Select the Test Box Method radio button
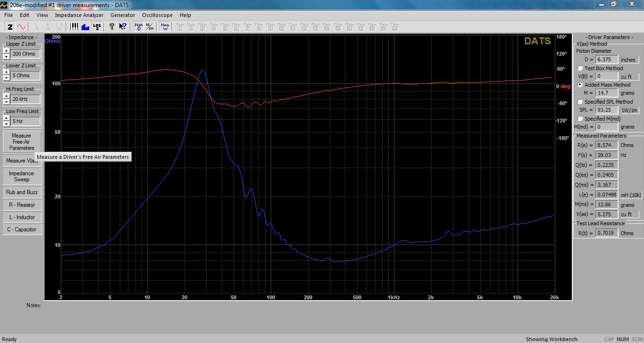Viewport: 644px width, 343px height. click(x=580, y=68)
